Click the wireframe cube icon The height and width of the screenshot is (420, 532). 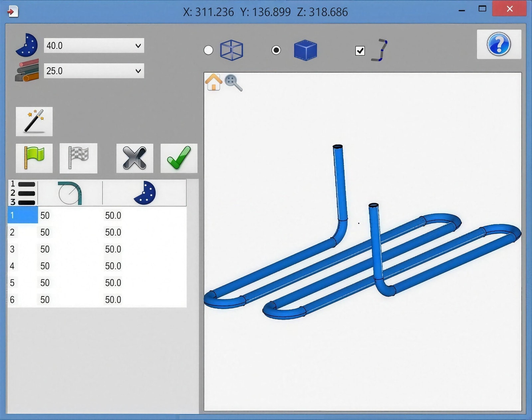tap(231, 50)
